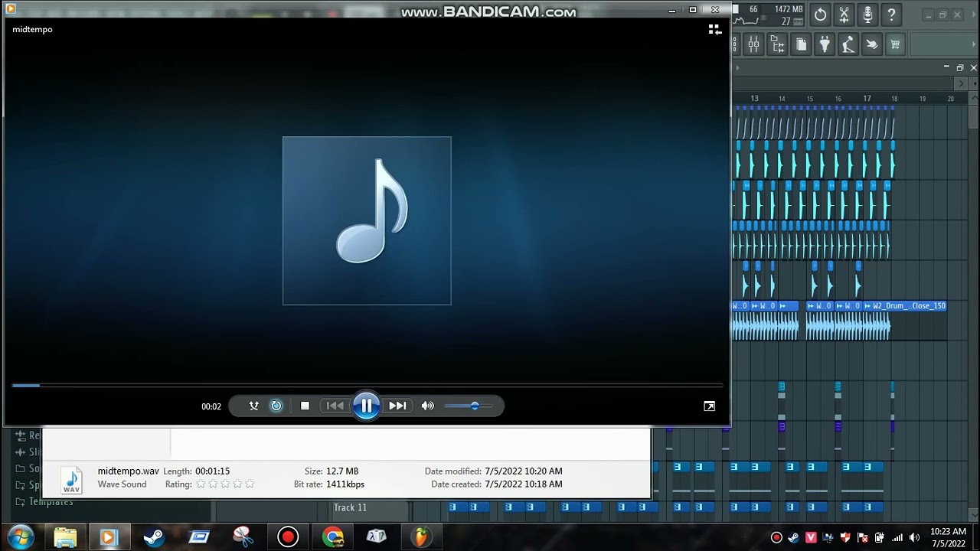Image resolution: width=980 pixels, height=551 pixels.
Task: Click the FL Studio CPU graph
Action: [x=746, y=21]
